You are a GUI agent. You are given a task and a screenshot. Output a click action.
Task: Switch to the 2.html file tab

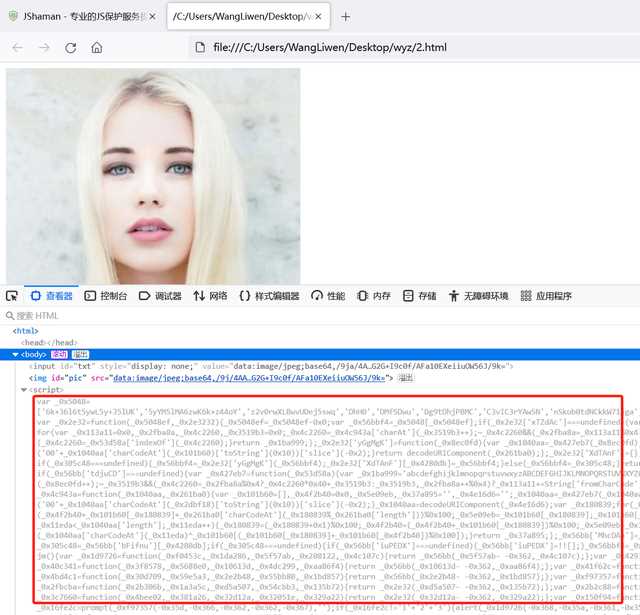click(248, 16)
